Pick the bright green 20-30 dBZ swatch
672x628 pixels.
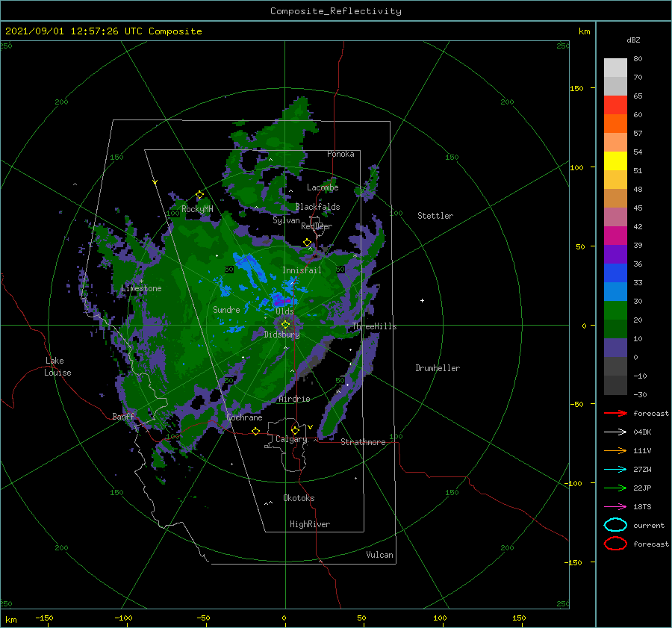click(x=615, y=310)
